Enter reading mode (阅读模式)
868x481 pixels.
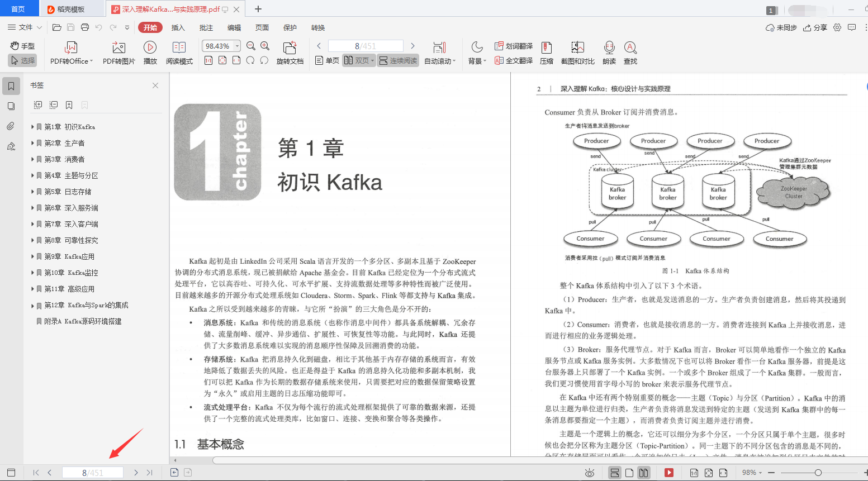179,54
